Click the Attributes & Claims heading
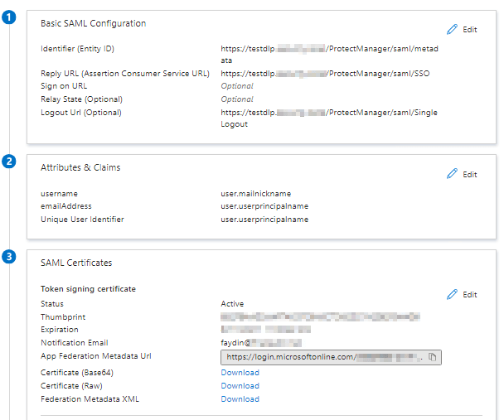Image resolution: width=504 pixels, height=420 pixels. [x=80, y=167]
